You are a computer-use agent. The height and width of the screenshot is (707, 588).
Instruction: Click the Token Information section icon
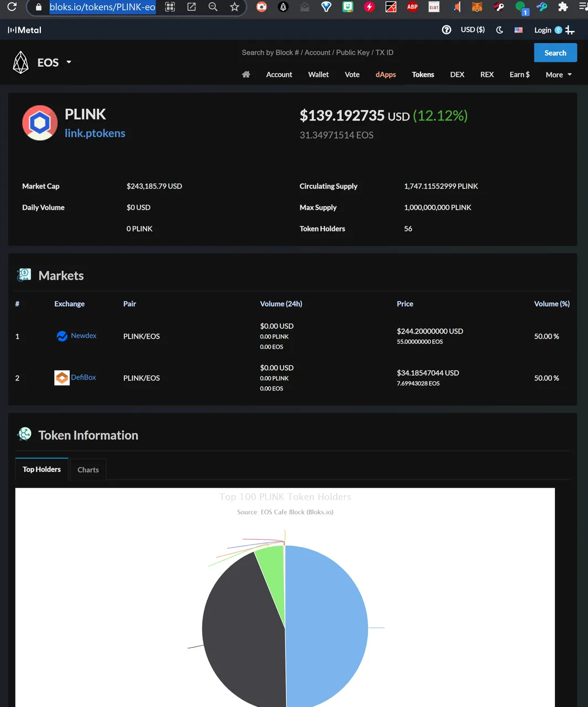click(24, 434)
